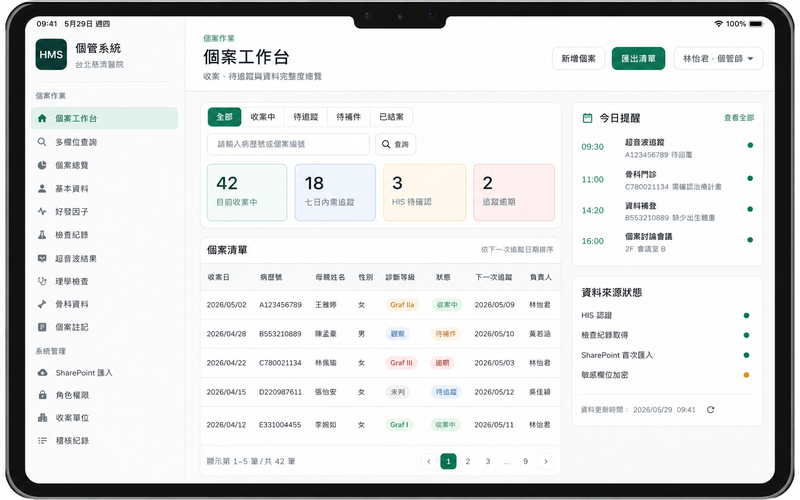The height and width of the screenshot is (500, 800).
Task: Open the 3 HIS 待確認 card
Action: tap(424, 192)
